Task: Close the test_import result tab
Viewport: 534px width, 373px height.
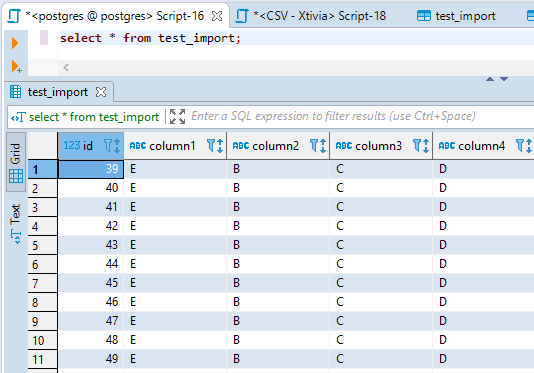Action: coord(101,92)
